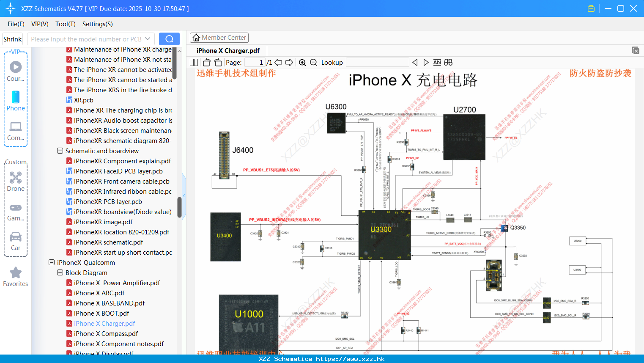The height and width of the screenshot is (363, 644).
Task: Collapse the Block Diagram folder
Action: 60,272
